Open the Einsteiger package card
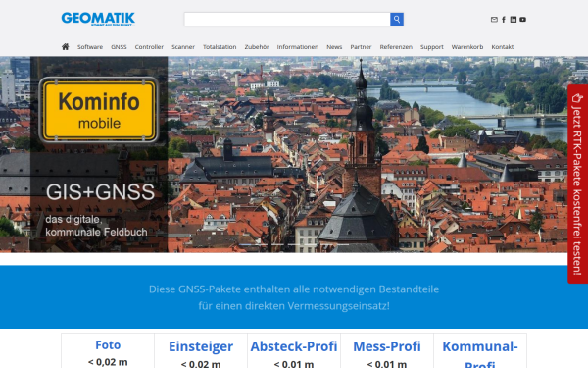Viewport: 588px width, 368px height. pos(201,350)
